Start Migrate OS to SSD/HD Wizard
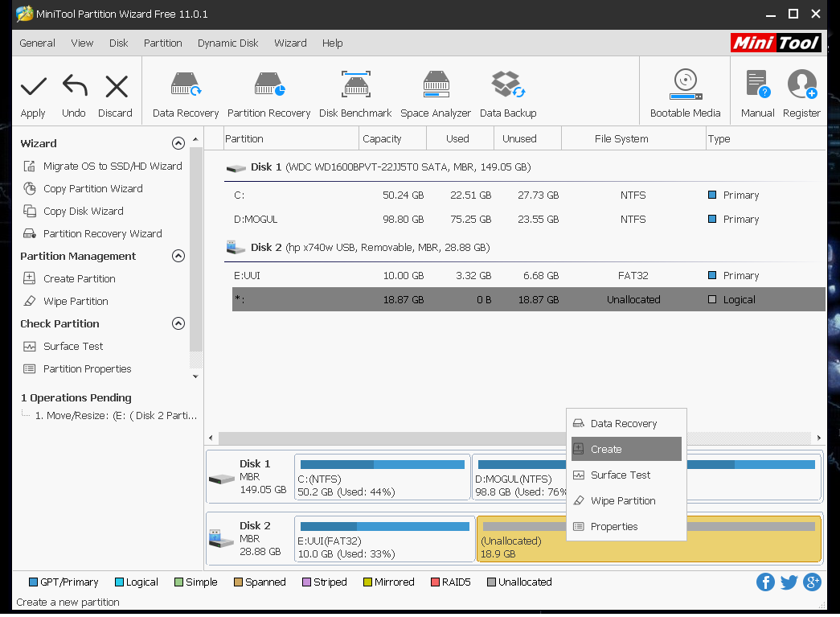The width and height of the screenshot is (840, 617). coord(103,167)
